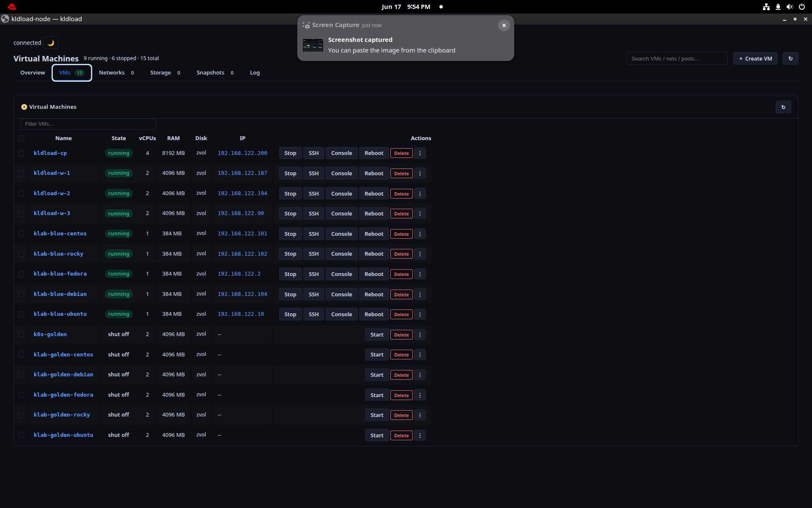Image resolution: width=812 pixels, height=508 pixels.
Task: Open the network status tray icon
Action: [766, 7]
